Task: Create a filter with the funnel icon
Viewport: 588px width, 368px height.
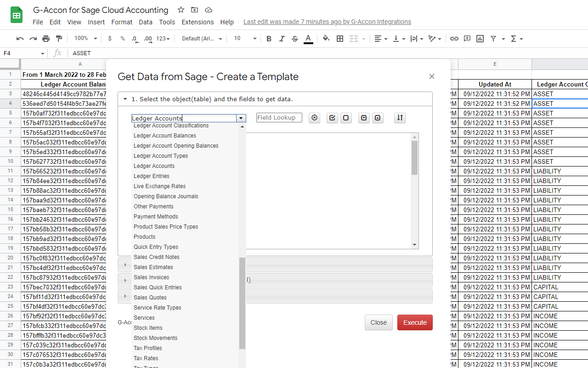Action: [493, 39]
